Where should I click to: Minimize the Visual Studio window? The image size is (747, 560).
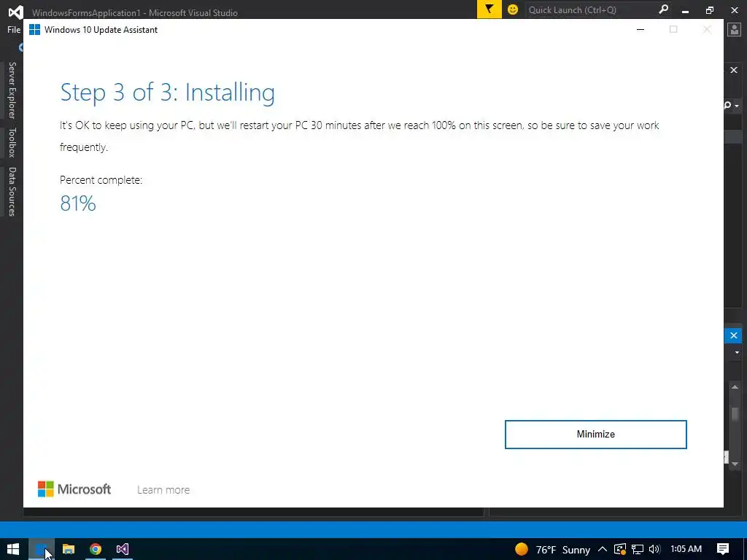(x=685, y=10)
